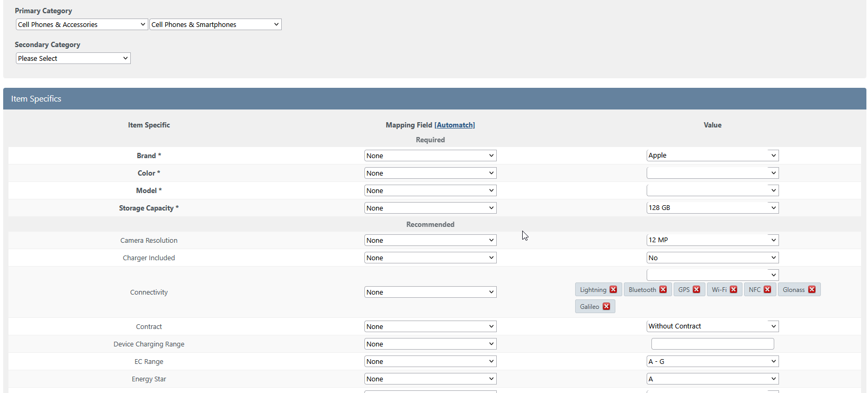Viewport: 868px width, 393px height.
Task: Click the Camera Resolution label
Action: [x=149, y=240]
